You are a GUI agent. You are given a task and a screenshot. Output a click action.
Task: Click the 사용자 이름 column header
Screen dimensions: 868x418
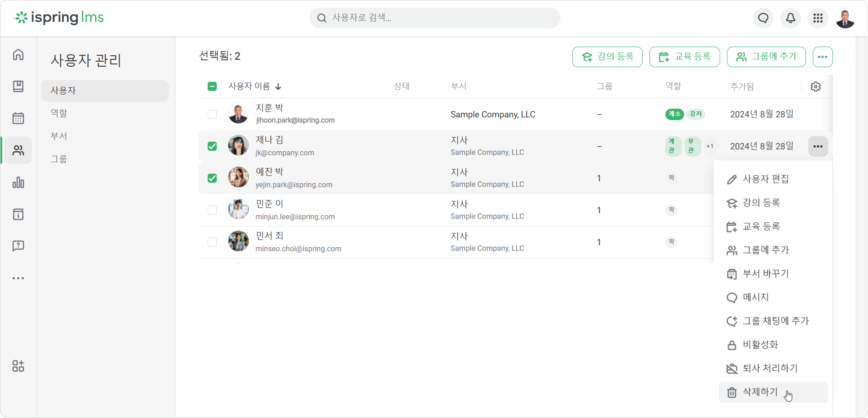point(249,86)
